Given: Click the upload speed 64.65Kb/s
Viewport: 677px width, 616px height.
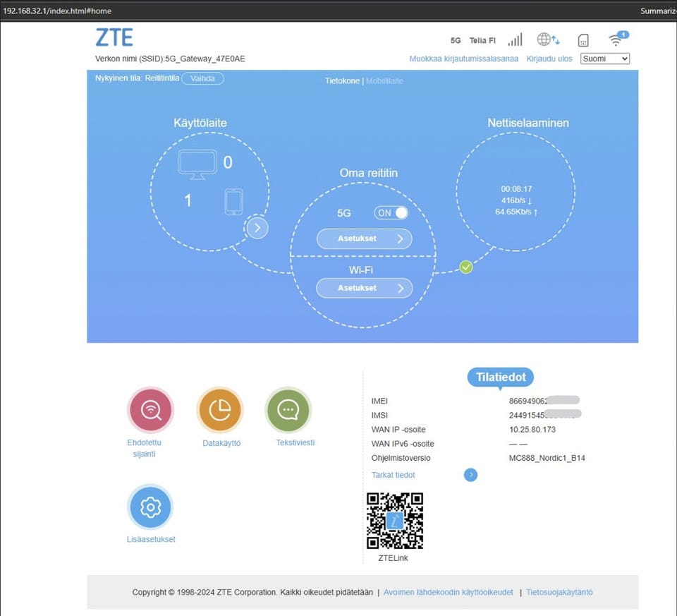Looking at the screenshot, I should coord(516,212).
